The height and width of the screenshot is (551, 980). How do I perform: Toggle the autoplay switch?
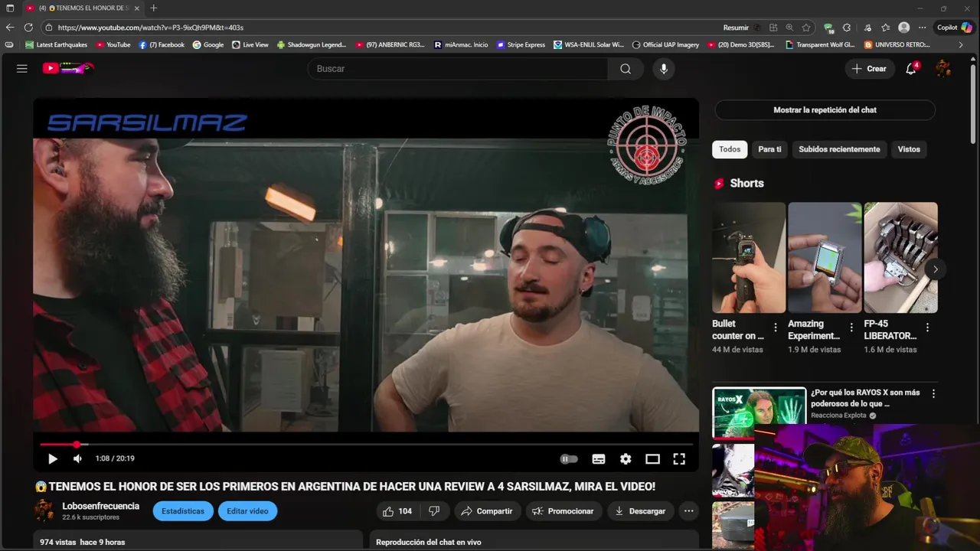click(x=569, y=459)
